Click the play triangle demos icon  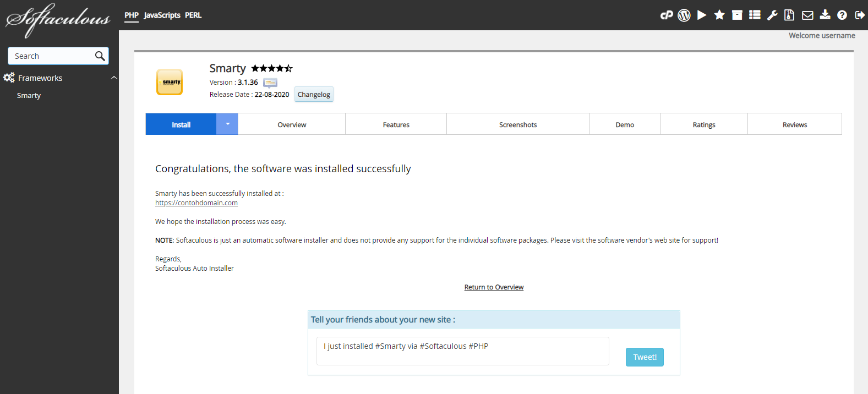coord(702,15)
